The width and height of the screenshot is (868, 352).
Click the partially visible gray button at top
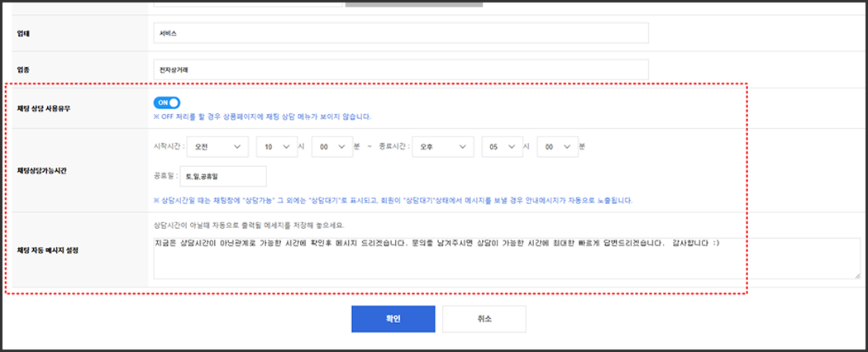pyautogui.click(x=413, y=3)
